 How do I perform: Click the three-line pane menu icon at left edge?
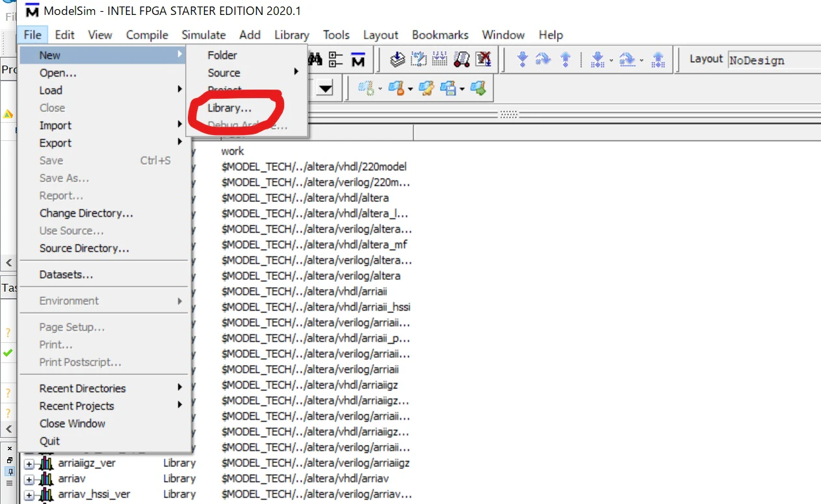pyautogui.click(x=9, y=483)
